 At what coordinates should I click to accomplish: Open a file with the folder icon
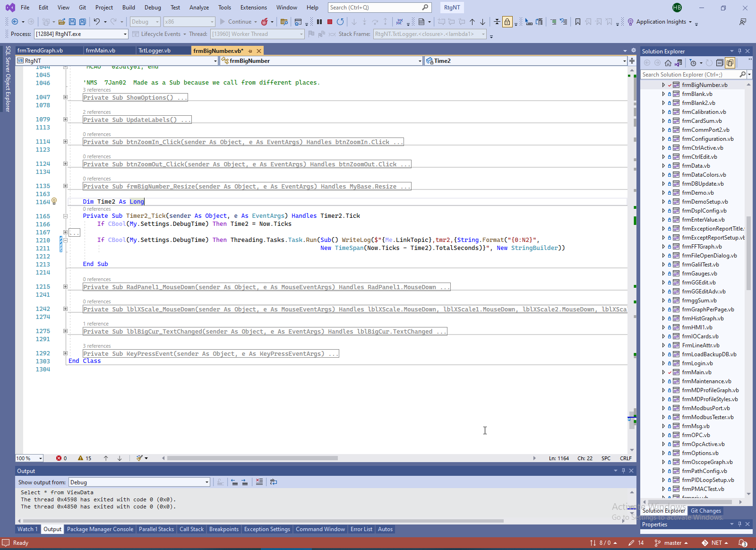(61, 22)
